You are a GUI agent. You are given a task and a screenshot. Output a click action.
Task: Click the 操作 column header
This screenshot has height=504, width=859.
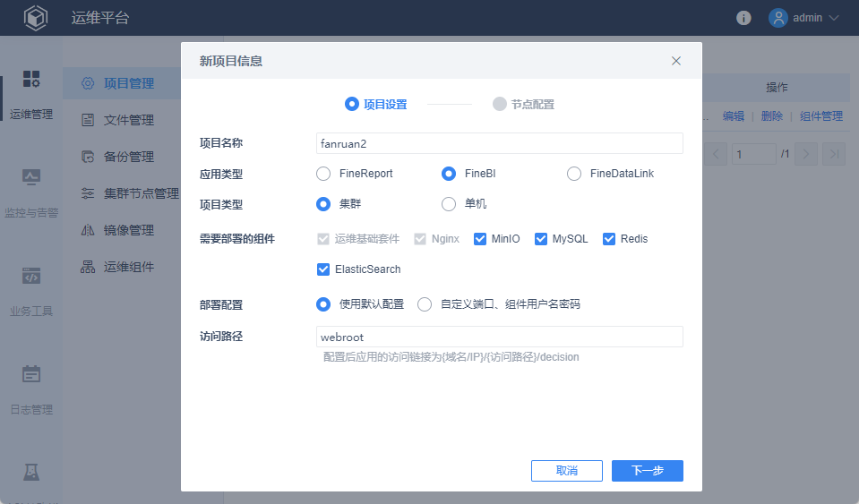pyautogui.click(x=777, y=88)
